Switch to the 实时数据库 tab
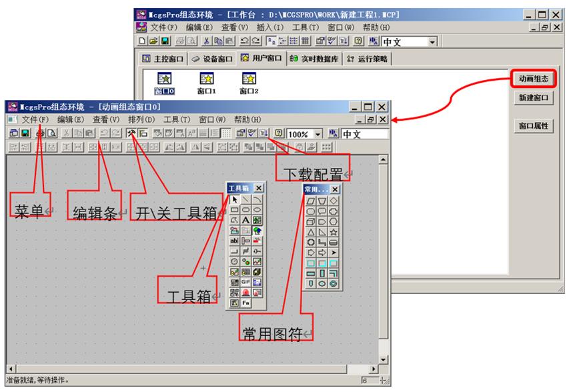The image size is (577, 392). coord(314,59)
